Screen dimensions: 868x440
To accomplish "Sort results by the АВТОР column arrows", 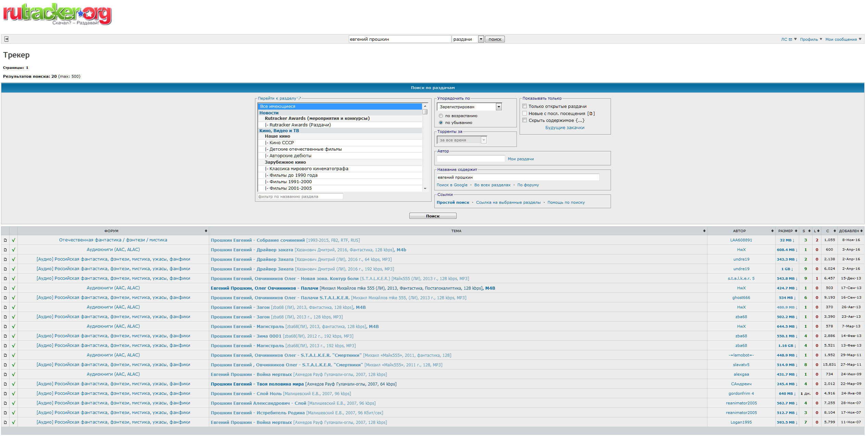I will tap(772, 231).
